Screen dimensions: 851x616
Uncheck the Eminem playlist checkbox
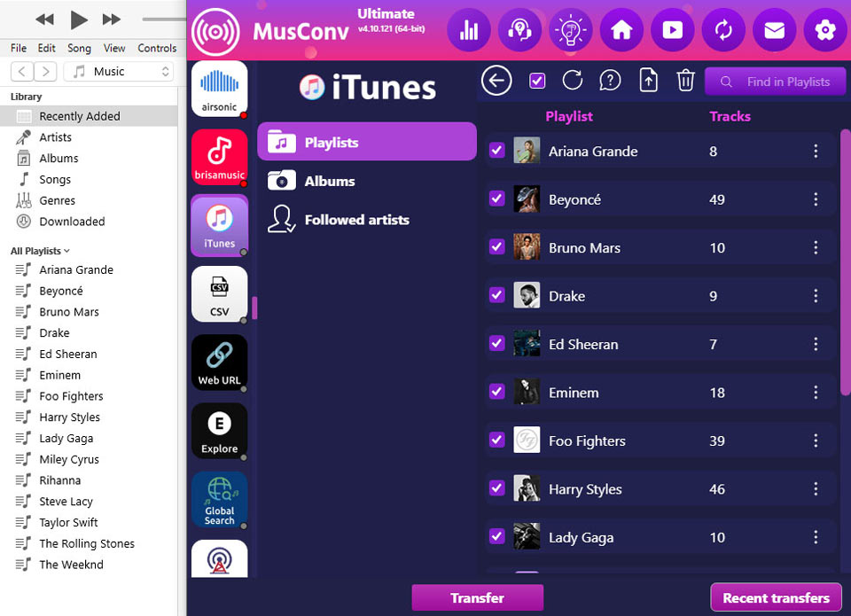(x=496, y=392)
